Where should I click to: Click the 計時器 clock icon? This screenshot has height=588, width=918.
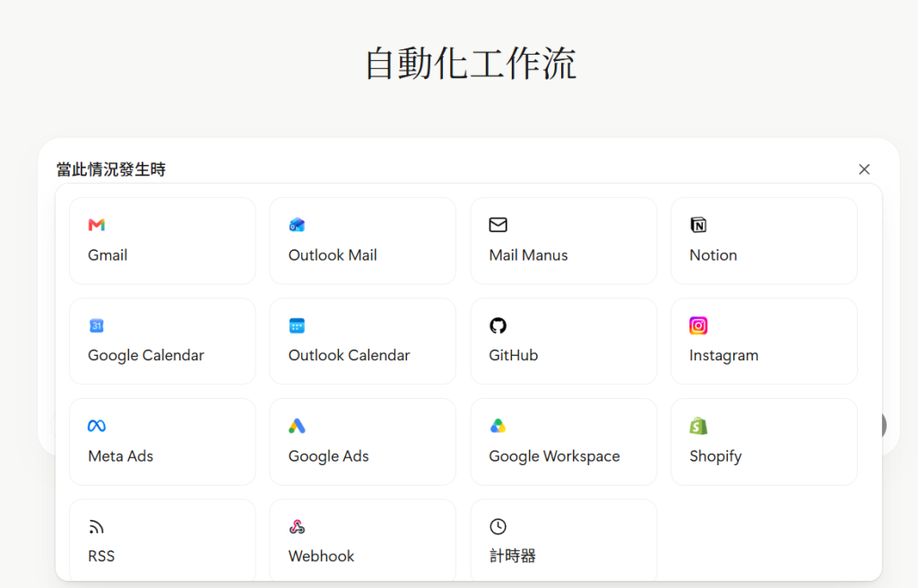coord(498,526)
